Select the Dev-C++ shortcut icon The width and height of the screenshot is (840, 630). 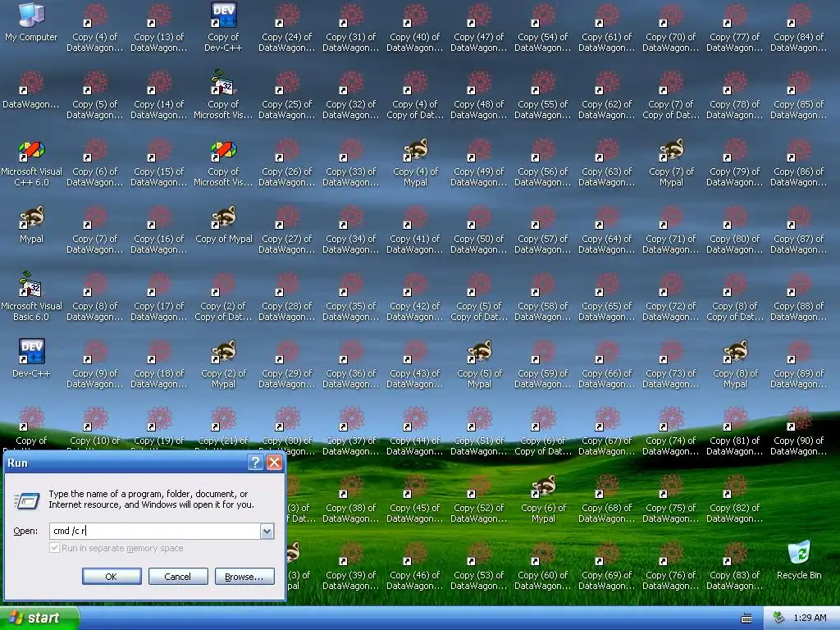31,358
